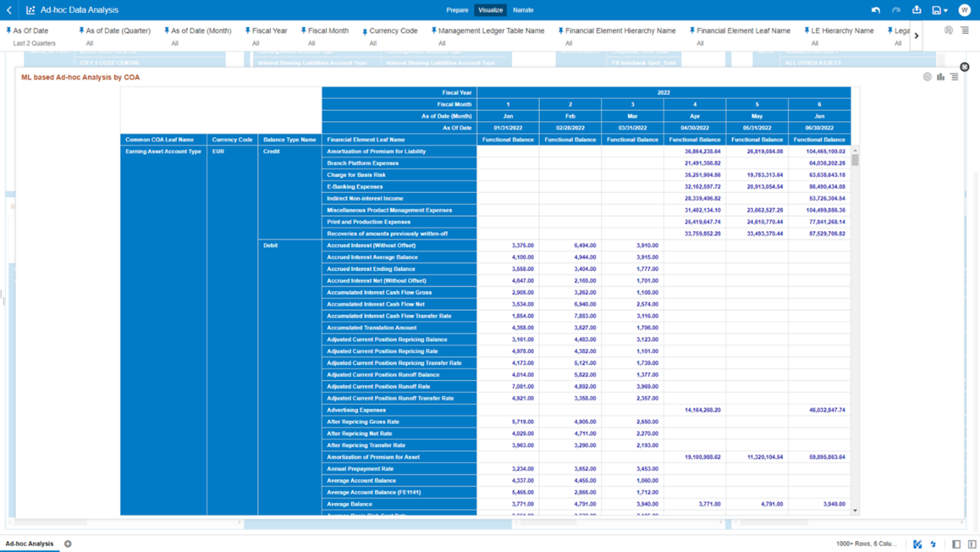Viewport: 980px width, 552px height.
Task: Redo the last undone edit
Action: [x=896, y=10]
